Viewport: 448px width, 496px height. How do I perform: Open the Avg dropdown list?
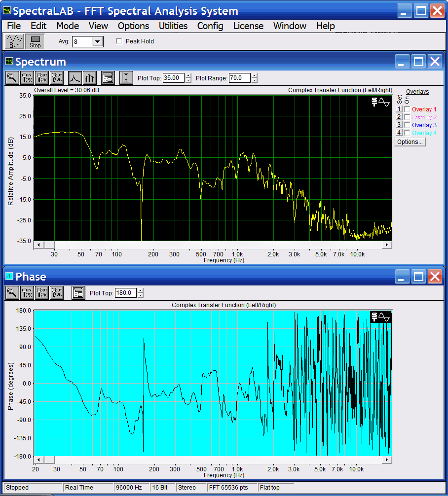(x=97, y=42)
